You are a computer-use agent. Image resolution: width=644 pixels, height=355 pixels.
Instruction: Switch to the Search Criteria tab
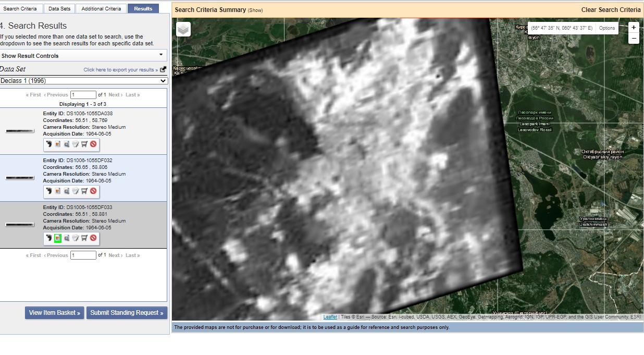click(x=20, y=8)
